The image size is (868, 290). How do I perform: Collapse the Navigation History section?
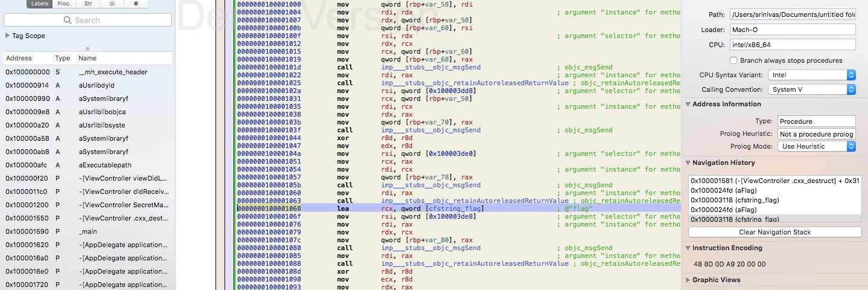tap(688, 163)
